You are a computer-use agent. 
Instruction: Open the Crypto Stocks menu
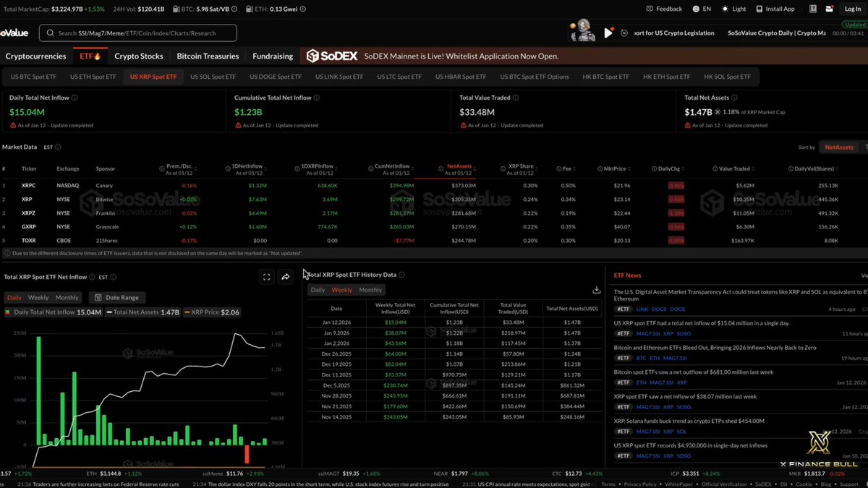pos(139,56)
